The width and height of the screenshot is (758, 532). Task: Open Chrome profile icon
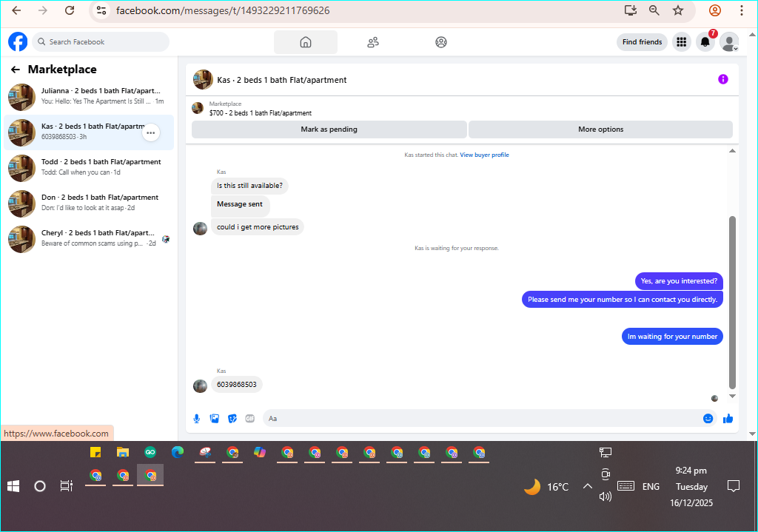[715, 10]
